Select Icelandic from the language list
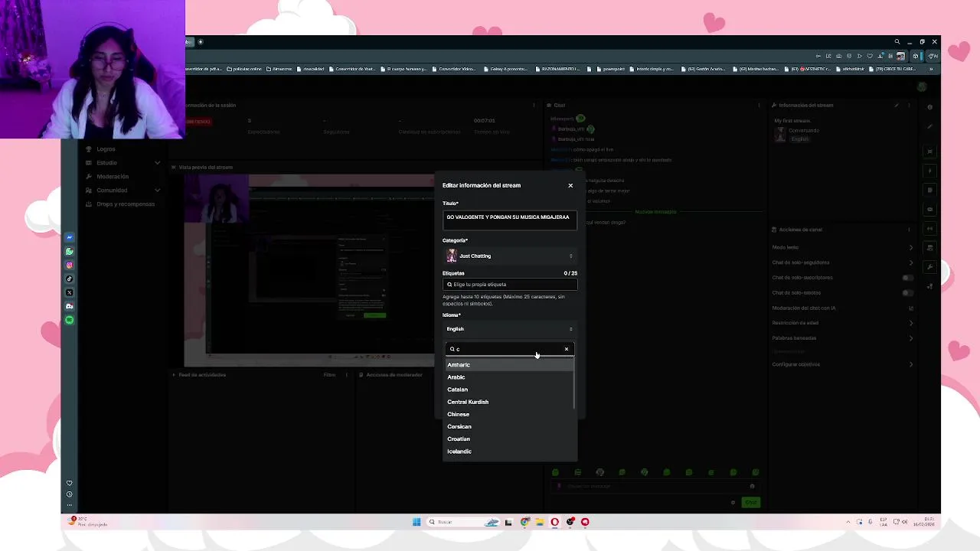The image size is (980, 551). [509, 452]
